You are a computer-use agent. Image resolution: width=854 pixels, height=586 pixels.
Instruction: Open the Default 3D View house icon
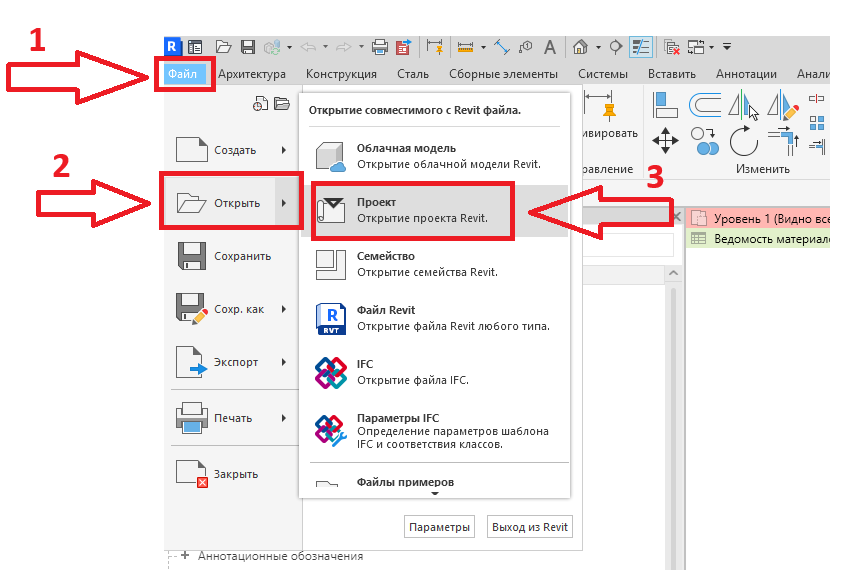pos(581,47)
